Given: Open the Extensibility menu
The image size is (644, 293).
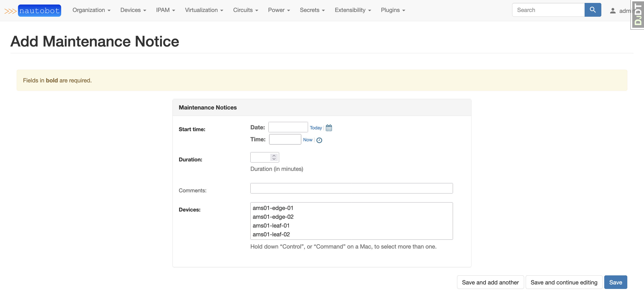Looking at the screenshot, I should click(x=353, y=10).
